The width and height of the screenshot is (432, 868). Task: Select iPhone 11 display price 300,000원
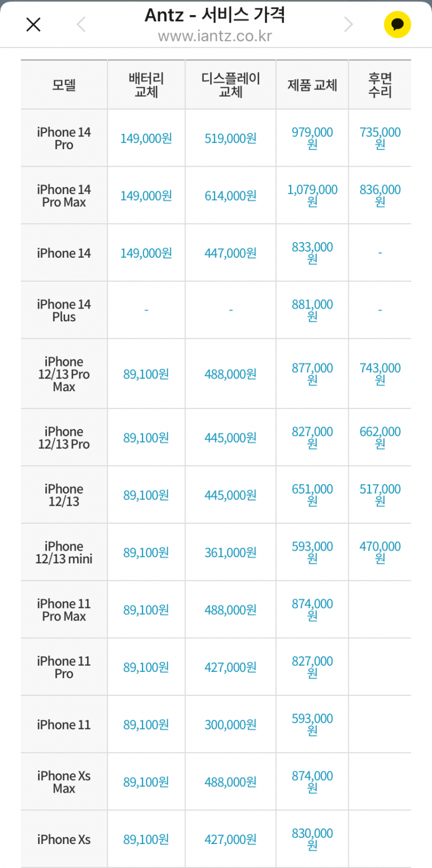point(230,725)
